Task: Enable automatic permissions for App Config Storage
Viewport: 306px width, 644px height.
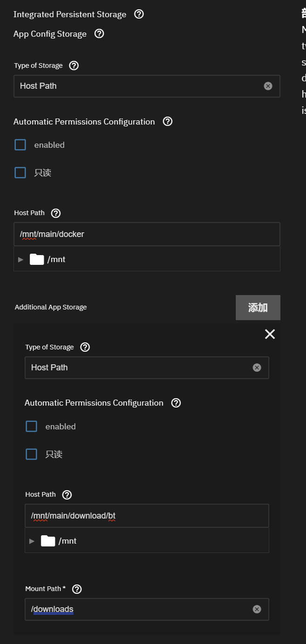Action: 20,145
